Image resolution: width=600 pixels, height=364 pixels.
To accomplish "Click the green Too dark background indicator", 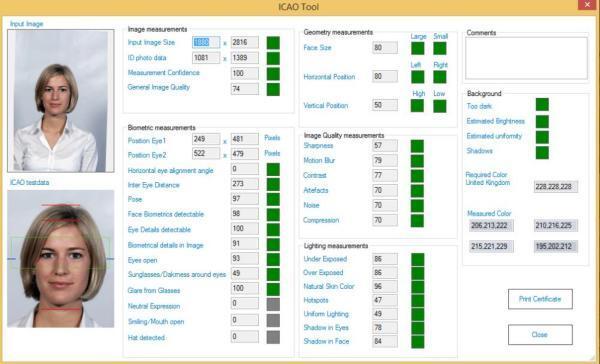I will point(542,104).
